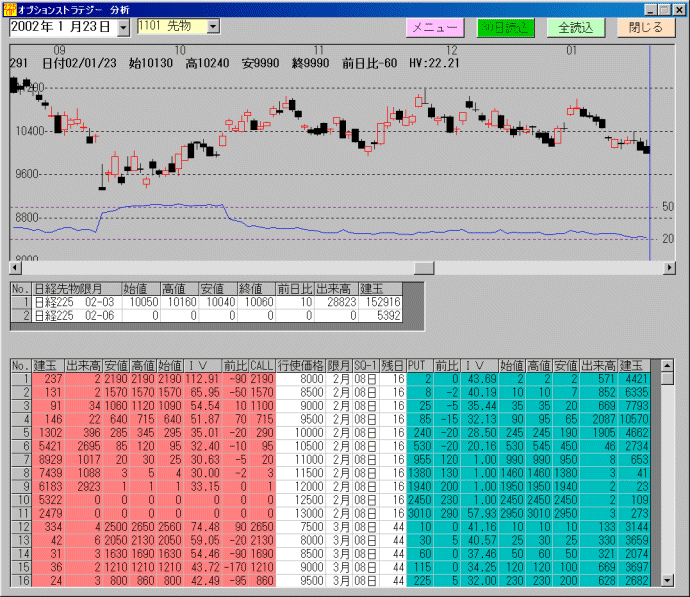Click the 閉じる button
The height and width of the screenshot is (597, 690).
pyautogui.click(x=645, y=28)
